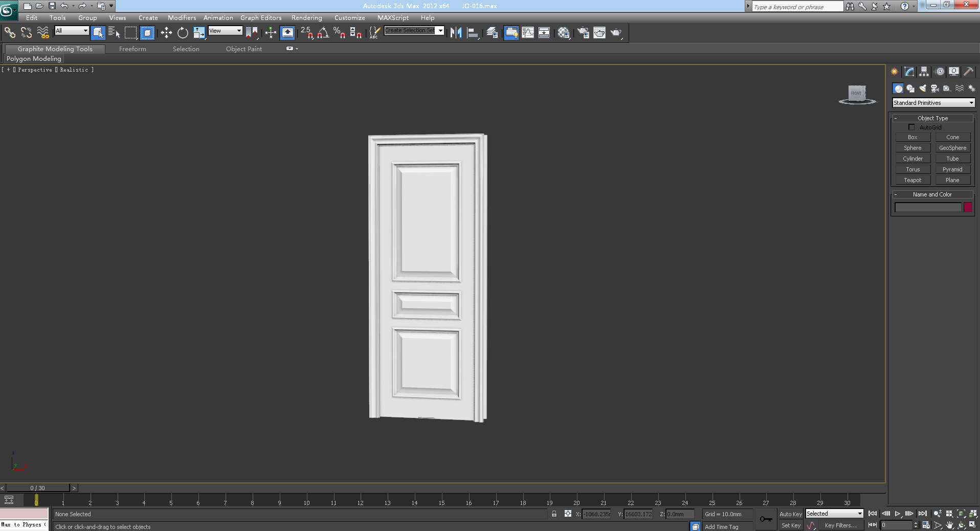Select the Link tool in main toolbar

10,33
